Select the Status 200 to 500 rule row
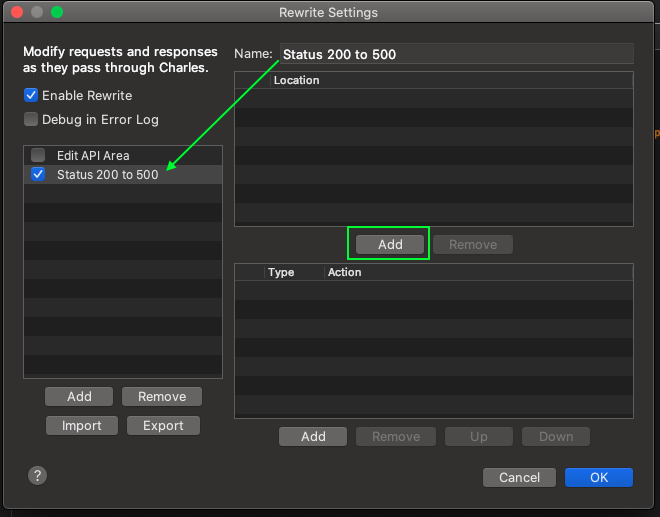 (123, 174)
